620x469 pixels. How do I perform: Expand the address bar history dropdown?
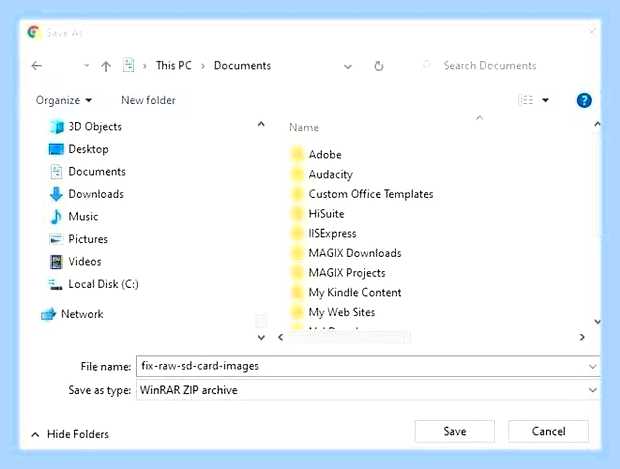(348, 66)
